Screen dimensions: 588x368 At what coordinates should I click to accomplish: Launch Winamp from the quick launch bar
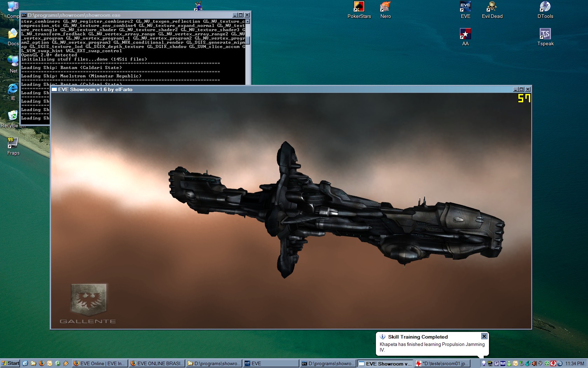pos(65,363)
